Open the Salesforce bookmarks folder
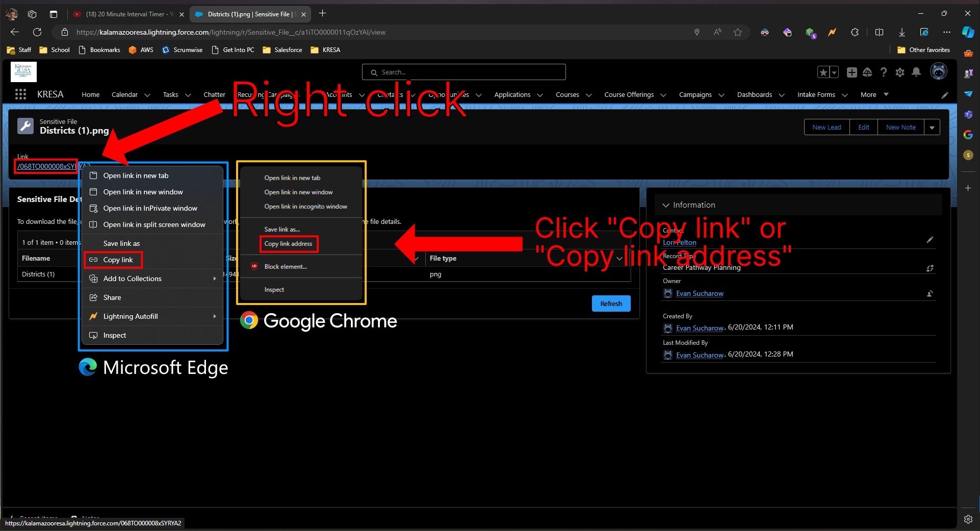Screen dimensions: 980x531 point(282,50)
